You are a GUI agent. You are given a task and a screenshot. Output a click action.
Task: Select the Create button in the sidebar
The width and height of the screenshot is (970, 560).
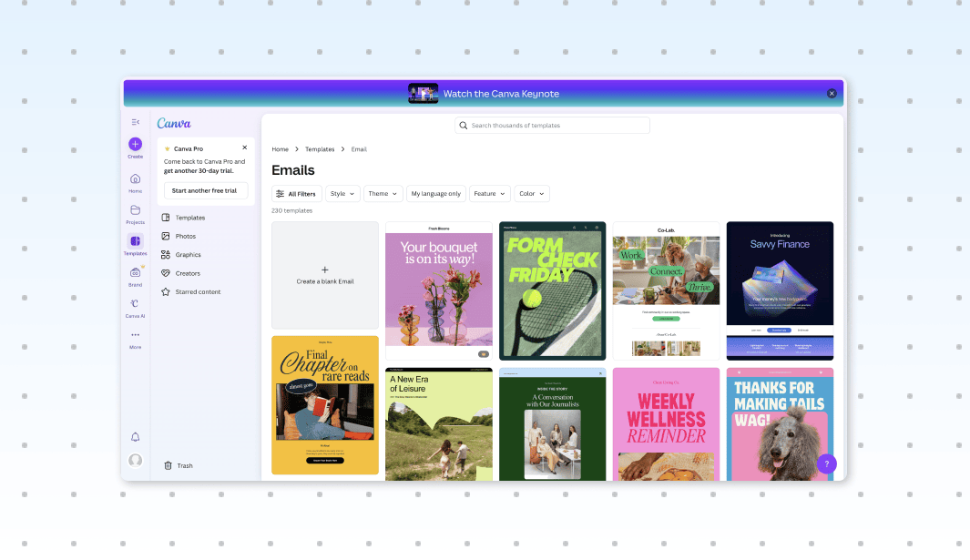tap(135, 146)
